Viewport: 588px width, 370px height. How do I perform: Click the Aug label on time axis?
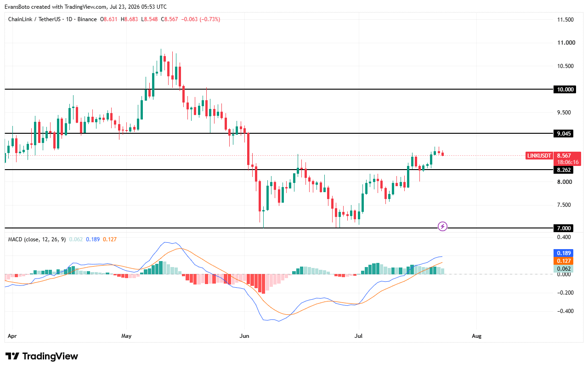477,336
